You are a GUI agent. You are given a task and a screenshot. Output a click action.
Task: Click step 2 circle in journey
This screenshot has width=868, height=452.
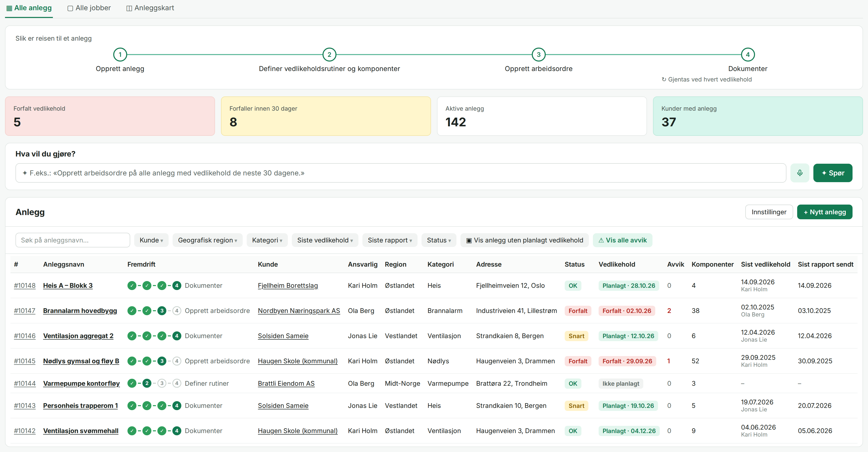click(329, 55)
